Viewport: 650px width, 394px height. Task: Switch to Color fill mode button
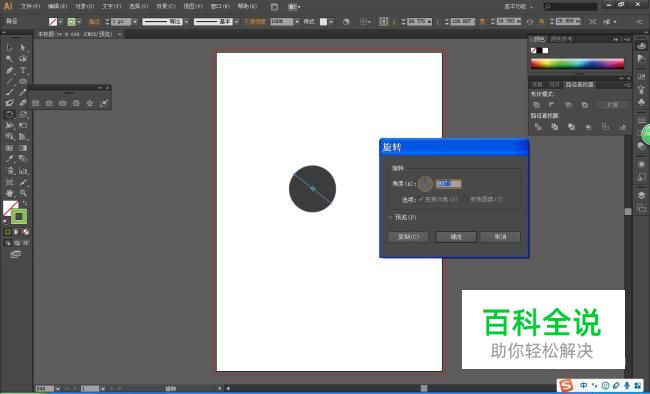coord(7,232)
